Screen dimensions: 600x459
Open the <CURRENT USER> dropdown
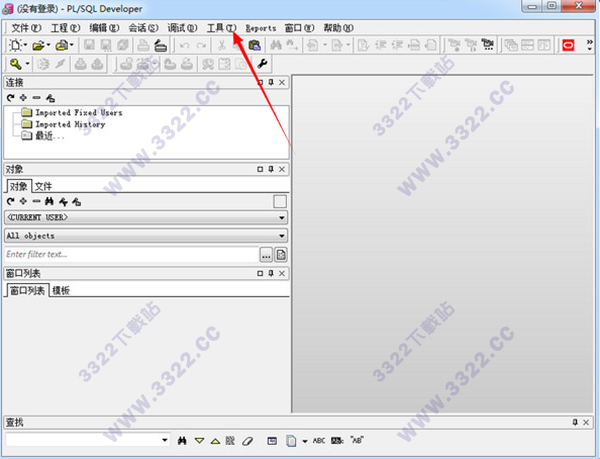pos(282,218)
